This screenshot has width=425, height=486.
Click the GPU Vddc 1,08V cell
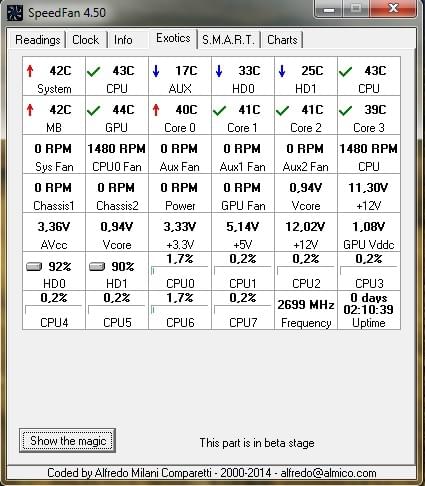point(369,232)
